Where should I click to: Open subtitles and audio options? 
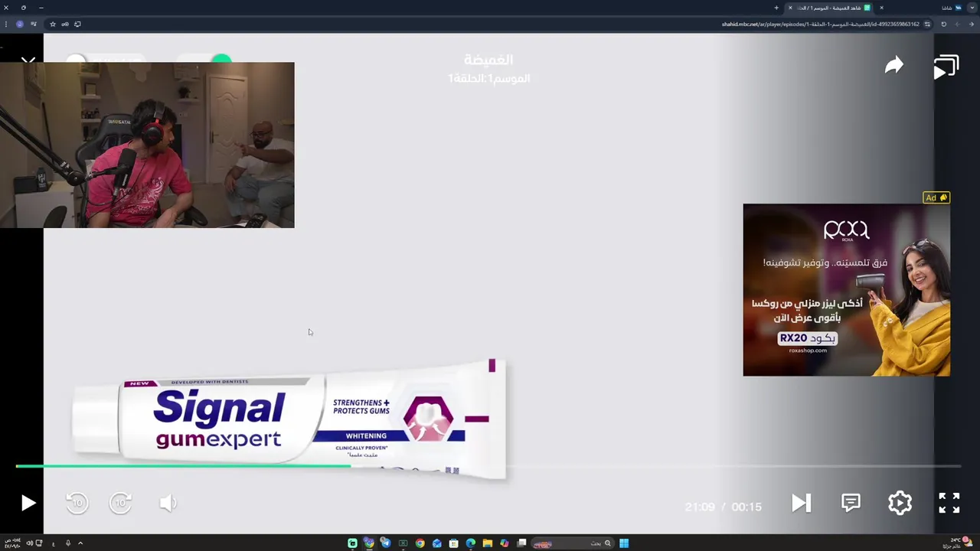tap(851, 502)
